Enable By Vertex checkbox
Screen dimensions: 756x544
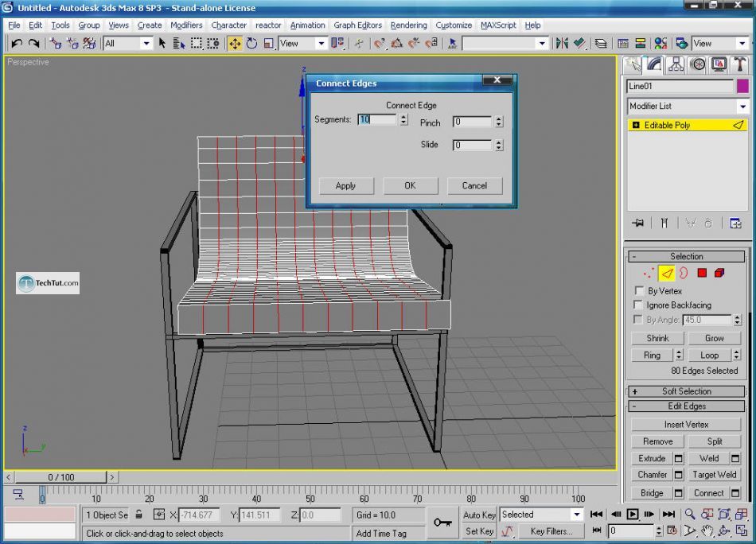pos(639,290)
